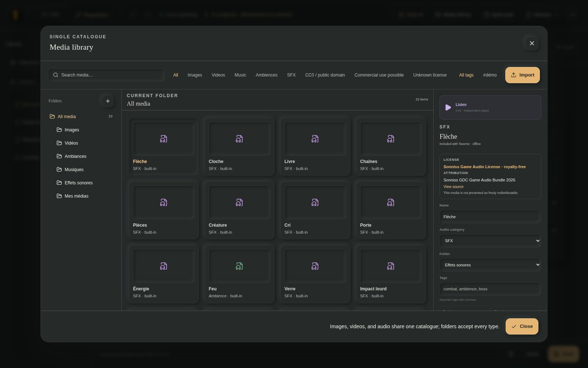The width and height of the screenshot is (588, 368).
Task: Click the Feu card title
Action: click(x=213, y=289)
